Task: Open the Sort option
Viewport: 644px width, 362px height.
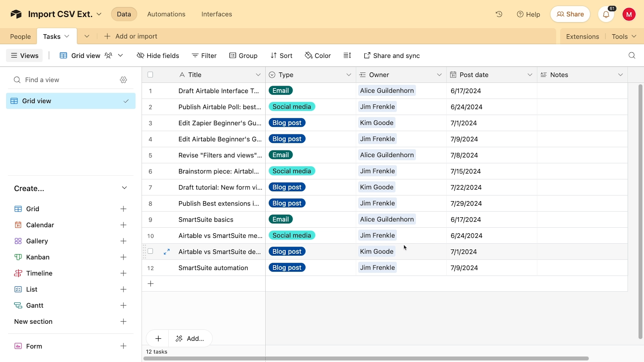Action: tap(281, 56)
